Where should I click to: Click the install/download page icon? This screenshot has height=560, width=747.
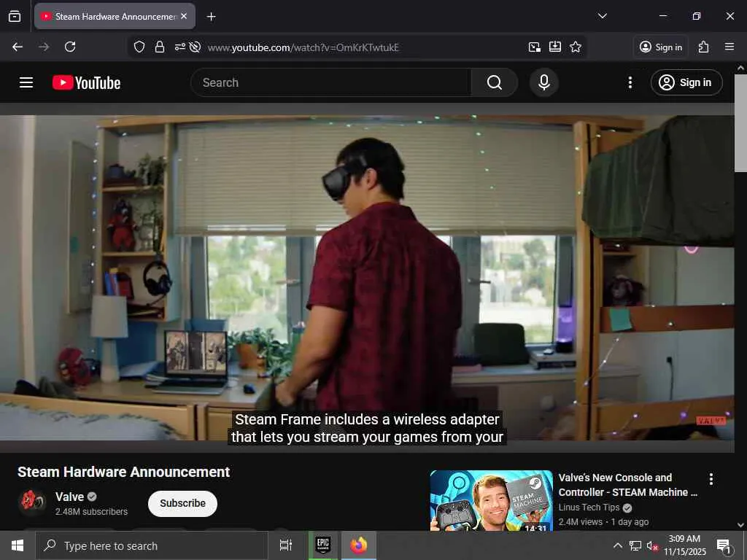[x=555, y=47]
